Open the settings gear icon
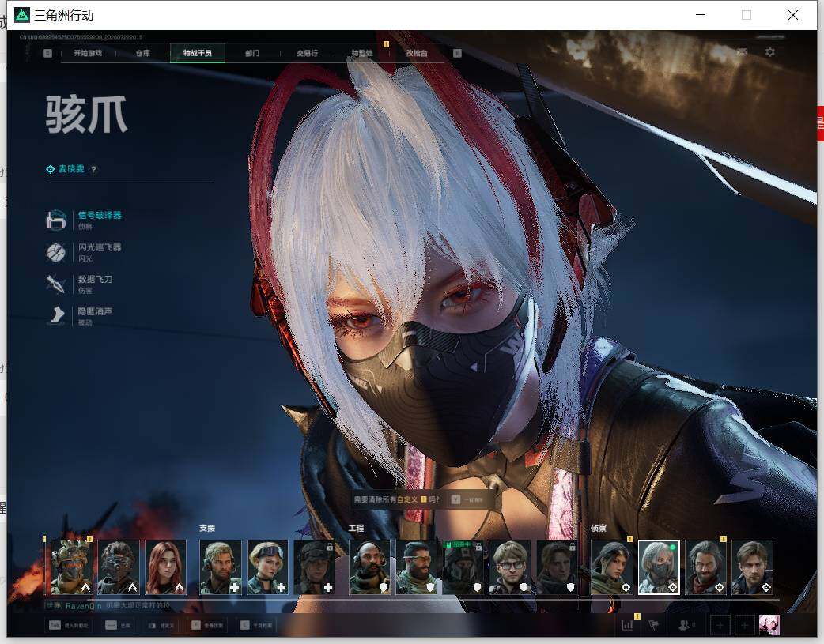 [x=770, y=52]
